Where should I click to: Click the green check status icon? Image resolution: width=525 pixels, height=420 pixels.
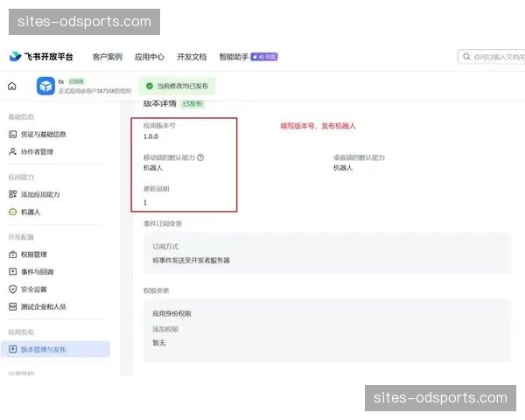click(x=150, y=86)
